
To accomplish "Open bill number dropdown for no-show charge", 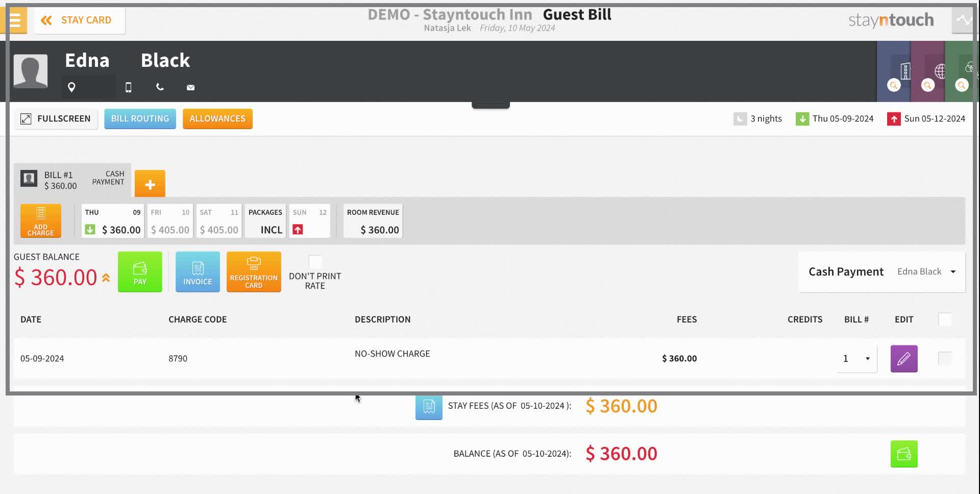I will [857, 359].
